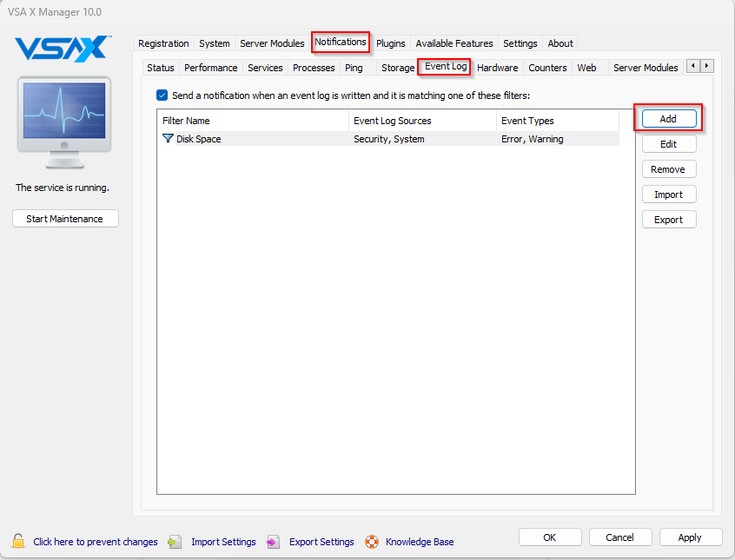The height and width of the screenshot is (560, 735).
Task: Switch to the Counters sub-tab
Action: point(547,68)
